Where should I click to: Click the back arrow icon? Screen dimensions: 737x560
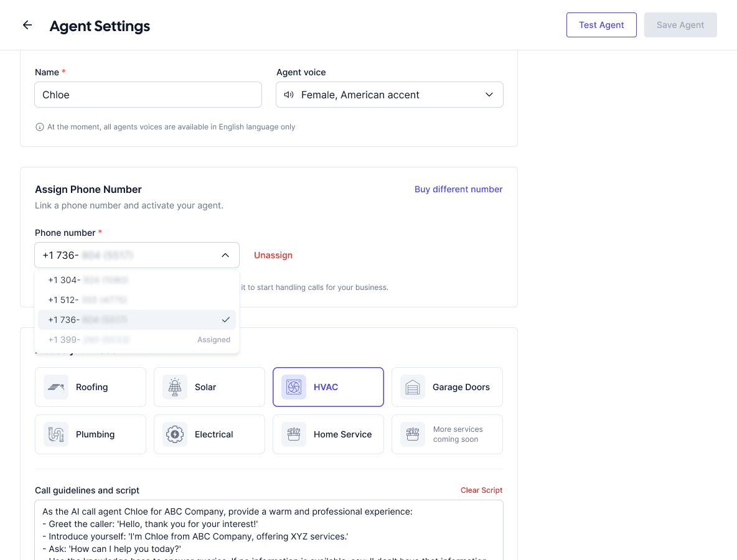[27, 26]
